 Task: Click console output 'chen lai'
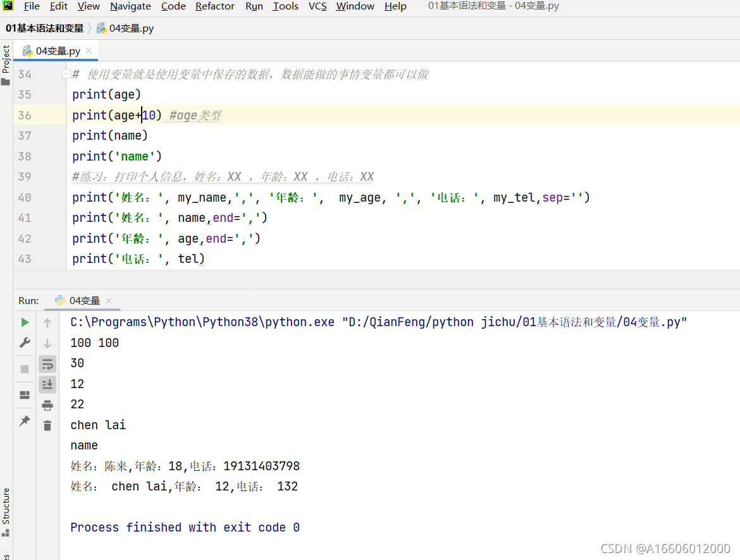[98, 425]
